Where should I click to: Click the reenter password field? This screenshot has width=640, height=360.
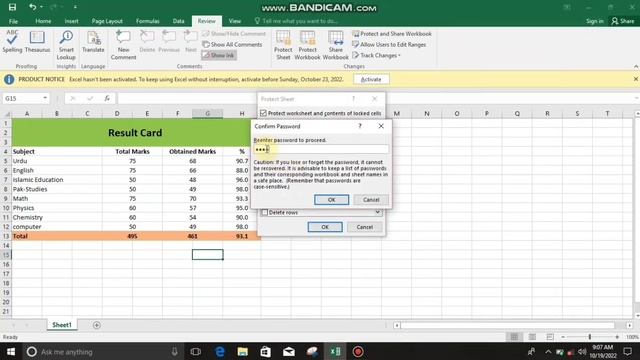point(321,149)
